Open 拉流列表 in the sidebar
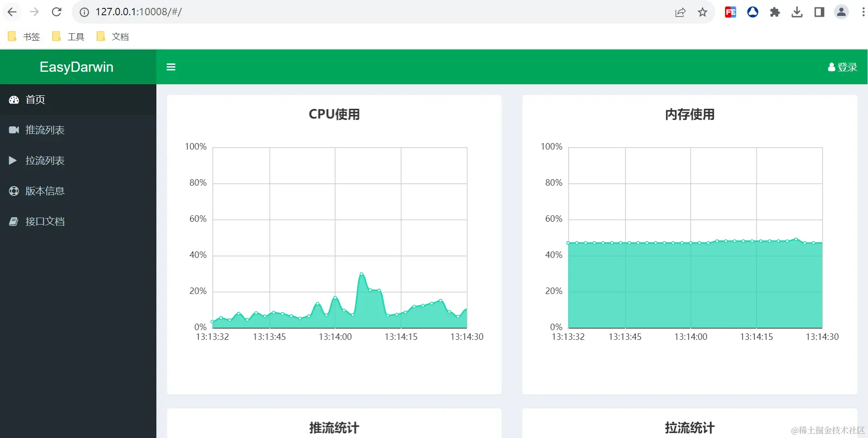Viewport: 868px width, 438px height. [x=78, y=161]
